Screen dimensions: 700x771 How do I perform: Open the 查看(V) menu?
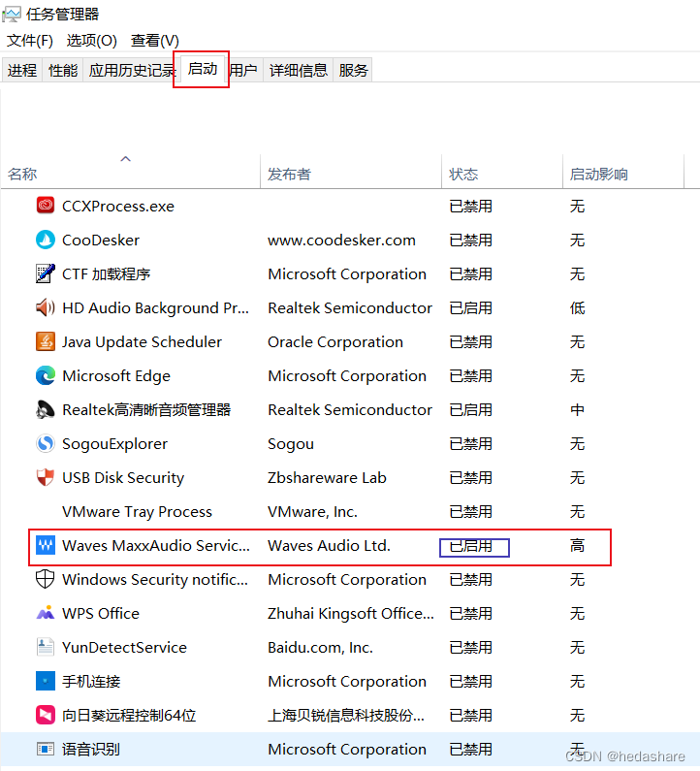(x=155, y=41)
